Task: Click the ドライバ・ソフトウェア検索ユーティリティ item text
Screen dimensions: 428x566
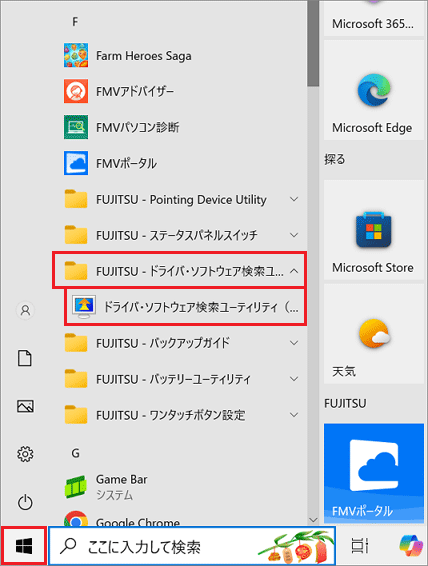Action: pos(201,307)
